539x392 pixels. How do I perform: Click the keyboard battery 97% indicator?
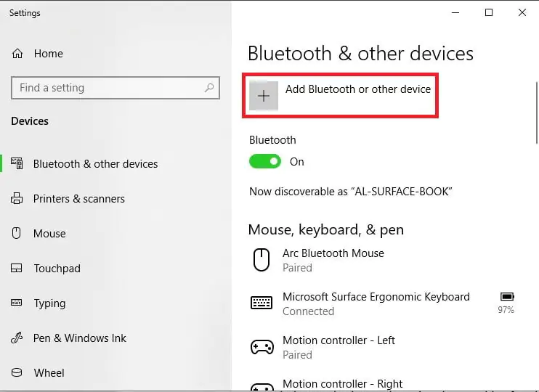[x=507, y=302]
